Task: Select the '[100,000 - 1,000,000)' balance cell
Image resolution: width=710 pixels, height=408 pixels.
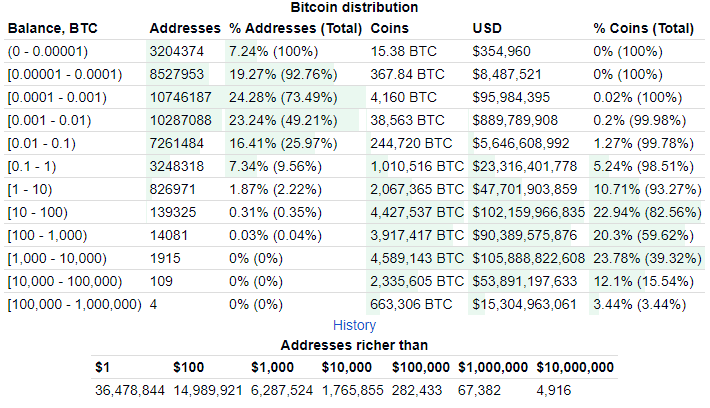Action: pyautogui.click(x=74, y=304)
